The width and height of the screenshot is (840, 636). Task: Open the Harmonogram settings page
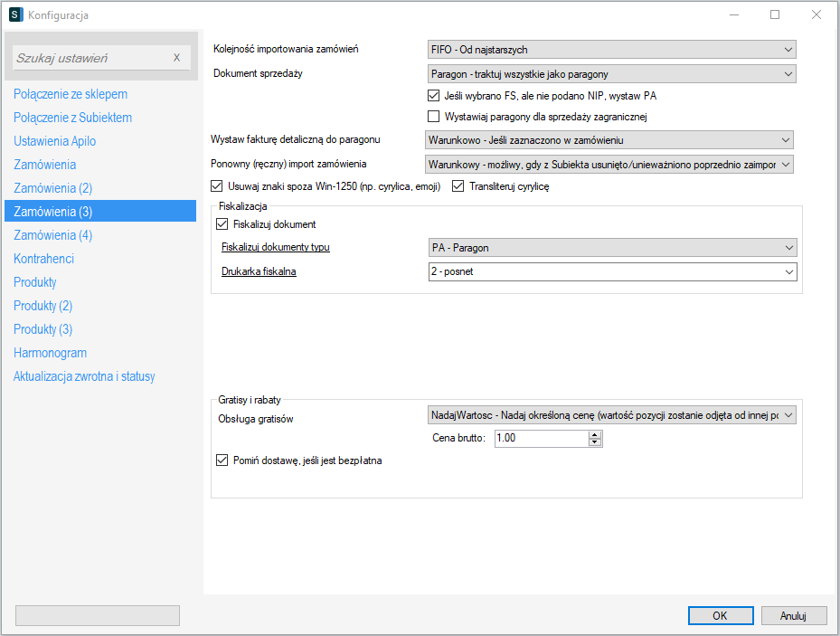[x=51, y=353]
